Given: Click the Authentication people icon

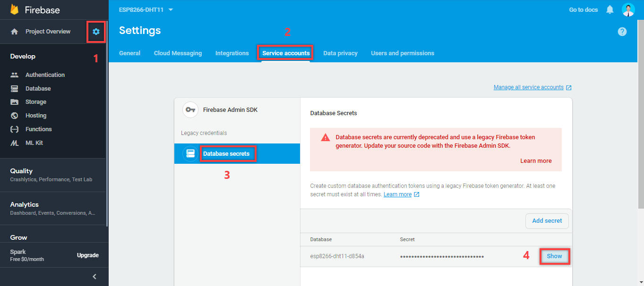Looking at the screenshot, I should [15, 75].
